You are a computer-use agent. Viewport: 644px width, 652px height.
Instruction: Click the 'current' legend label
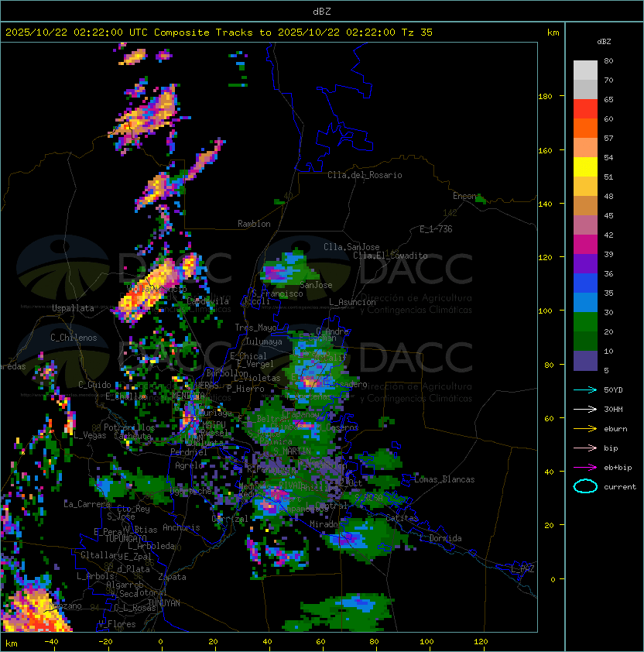(620, 487)
